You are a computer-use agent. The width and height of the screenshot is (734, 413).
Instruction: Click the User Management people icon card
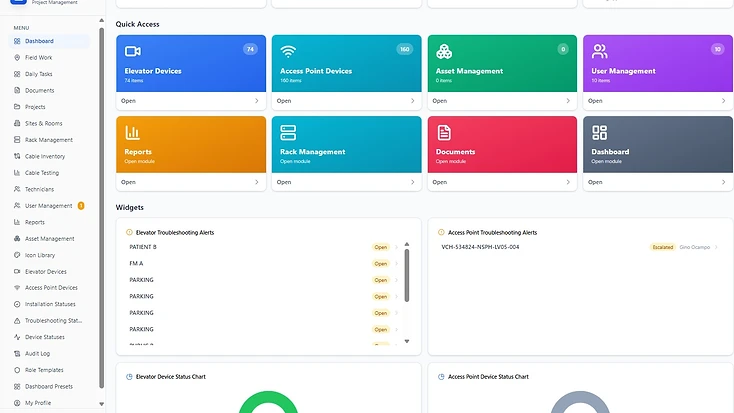(x=599, y=51)
